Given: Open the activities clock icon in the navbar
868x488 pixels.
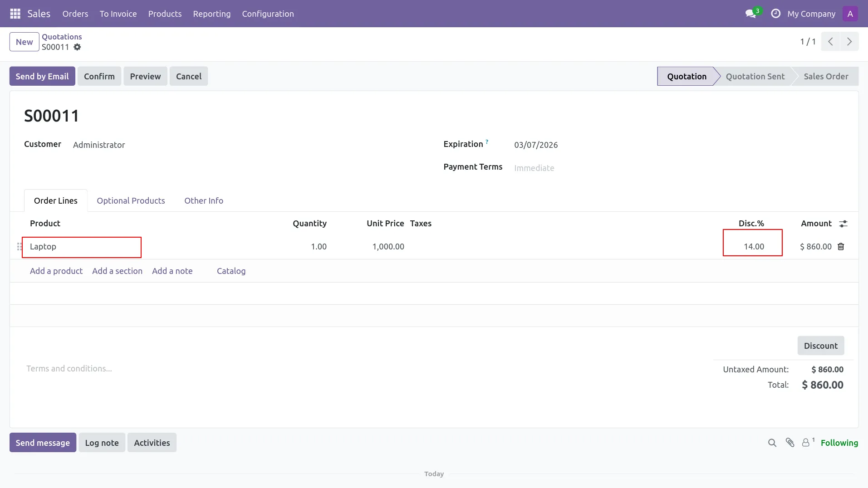Looking at the screenshot, I should (775, 14).
